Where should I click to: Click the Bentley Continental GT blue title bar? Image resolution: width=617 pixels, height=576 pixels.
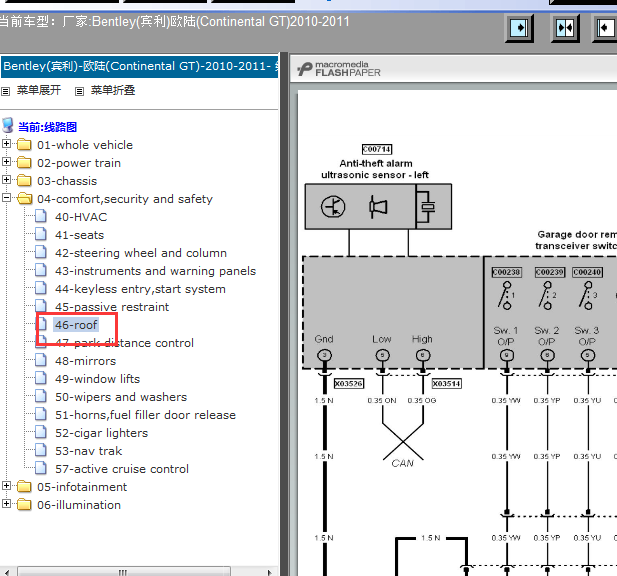click(140, 66)
